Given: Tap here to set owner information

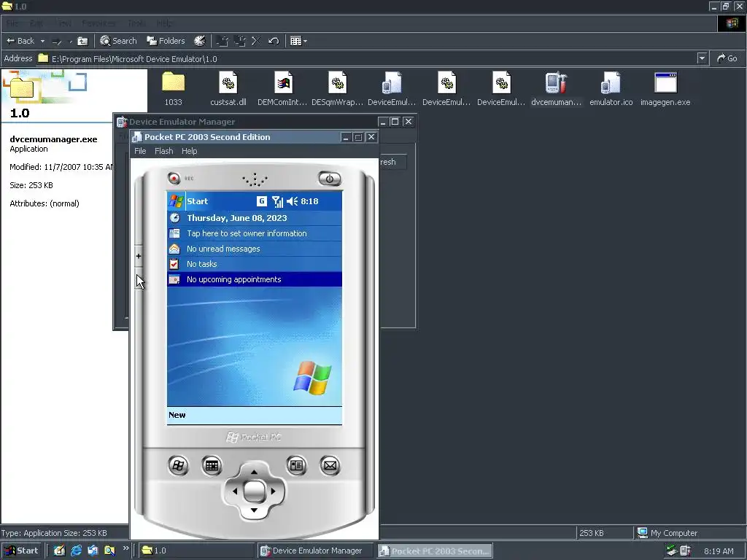Looking at the screenshot, I should click(x=255, y=233).
